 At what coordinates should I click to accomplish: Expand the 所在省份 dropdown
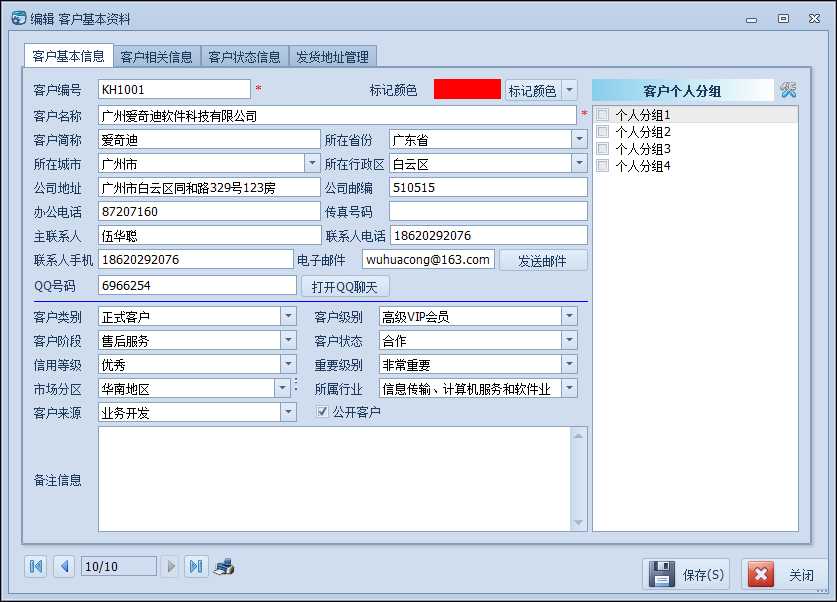[x=579, y=140]
